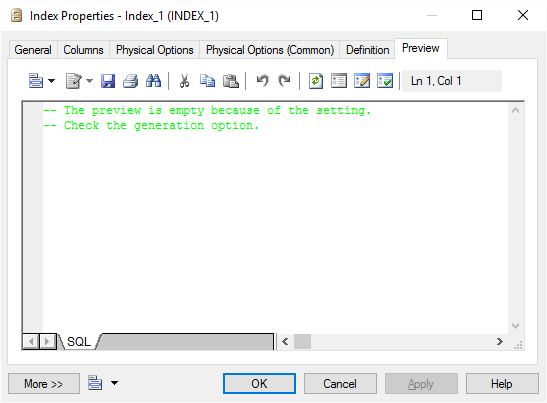Close the Index Properties dialog
Viewport: 547px width, 403px height.
(523, 15)
